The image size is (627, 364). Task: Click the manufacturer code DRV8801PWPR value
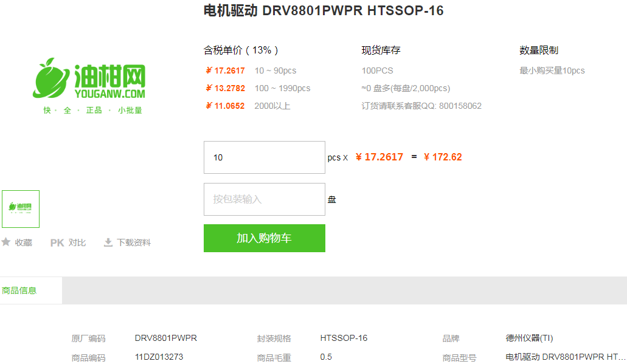click(x=166, y=338)
